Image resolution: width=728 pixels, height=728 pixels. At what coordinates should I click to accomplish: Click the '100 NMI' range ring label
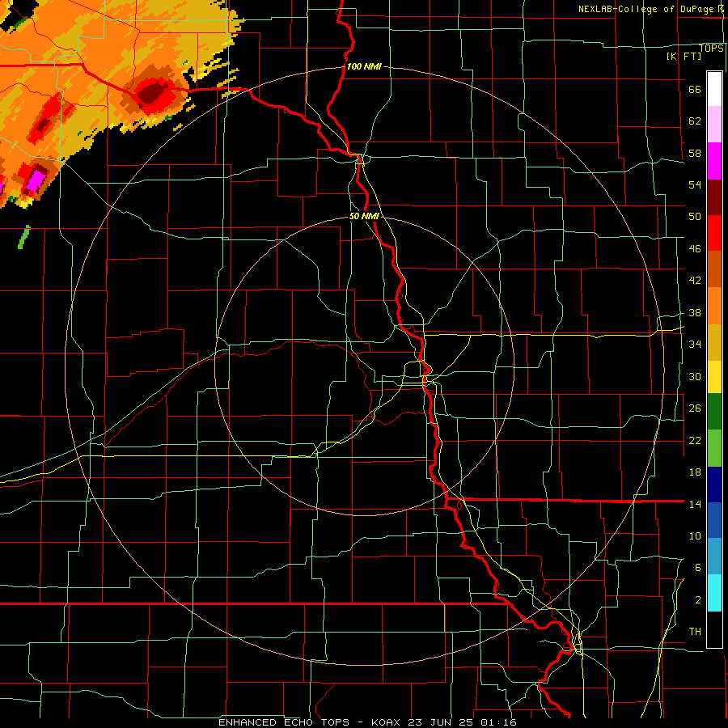tap(364, 66)
